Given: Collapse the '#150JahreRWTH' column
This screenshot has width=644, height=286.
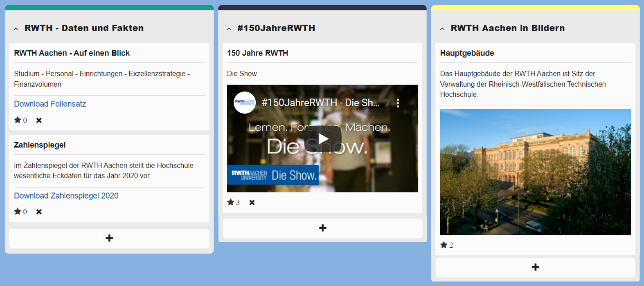Looking at the screenshot, I should [x=229, y=29].
